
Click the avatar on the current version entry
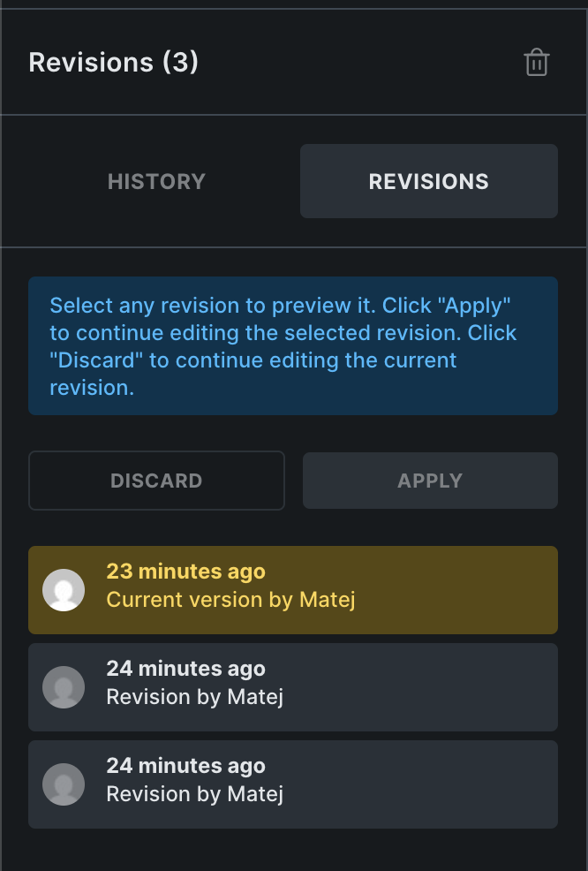tap(64, 590)
